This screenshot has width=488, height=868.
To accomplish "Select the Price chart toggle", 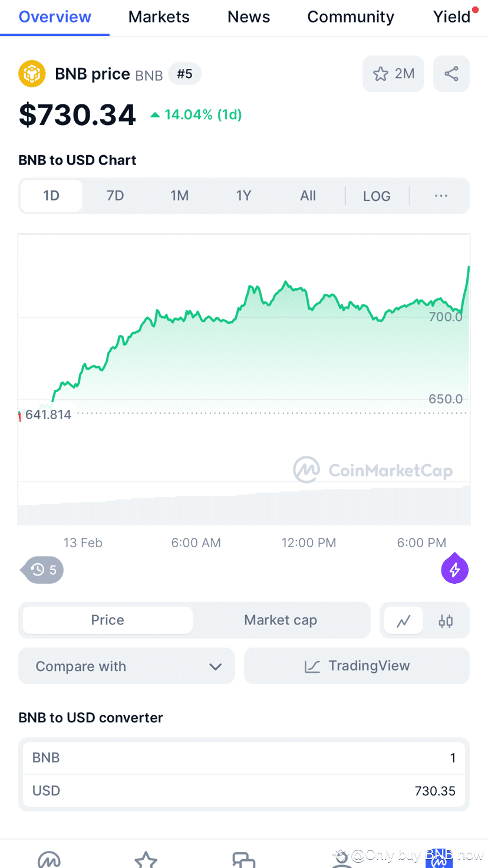I will pyautogui.click(x=108, y=620).
